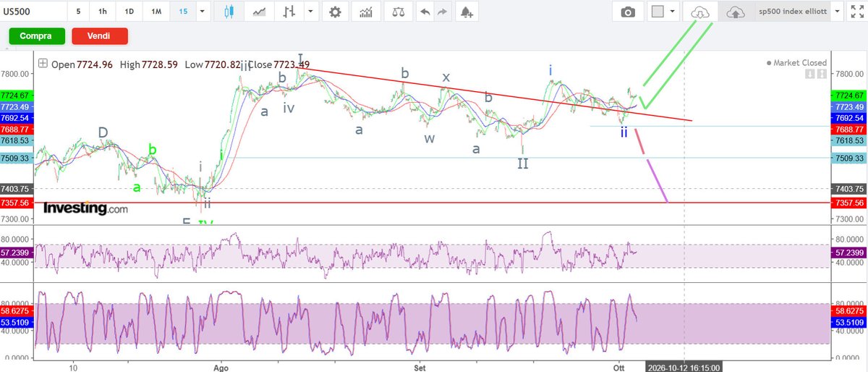Screen dimensions: 868x372
Task: Open the chart properties gear
Action: pos(335,12)
